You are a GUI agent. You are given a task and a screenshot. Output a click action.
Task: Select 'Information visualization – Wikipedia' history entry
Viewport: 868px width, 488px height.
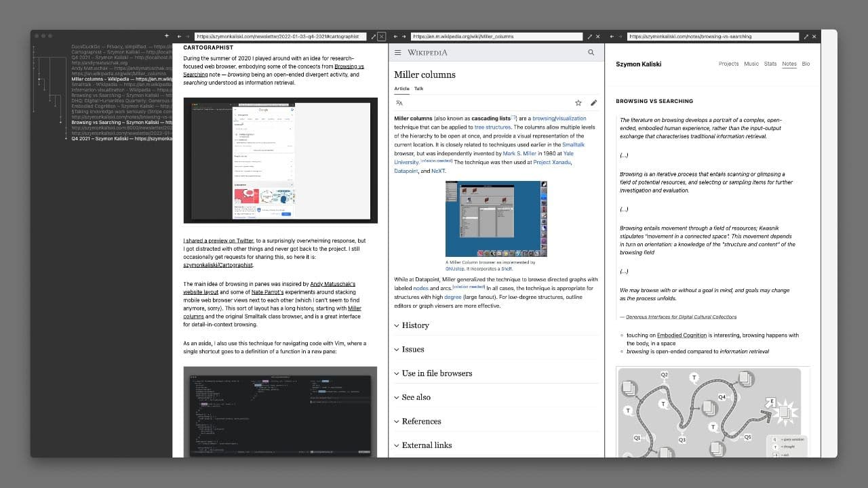(x=122, y=90)
